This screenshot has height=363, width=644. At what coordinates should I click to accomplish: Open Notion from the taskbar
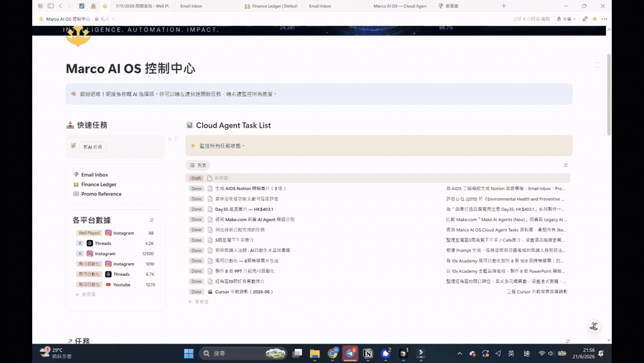(x=368, y=353)
